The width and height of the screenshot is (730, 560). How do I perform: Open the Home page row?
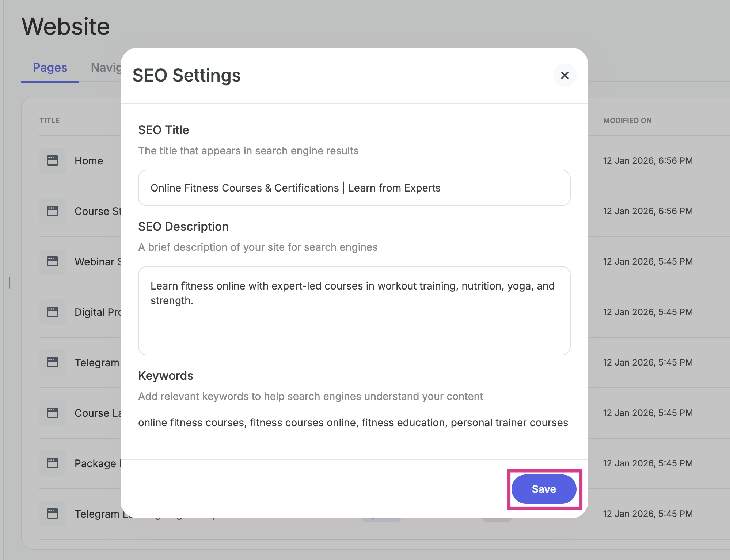pyautogui.click(x=89, y=161)
